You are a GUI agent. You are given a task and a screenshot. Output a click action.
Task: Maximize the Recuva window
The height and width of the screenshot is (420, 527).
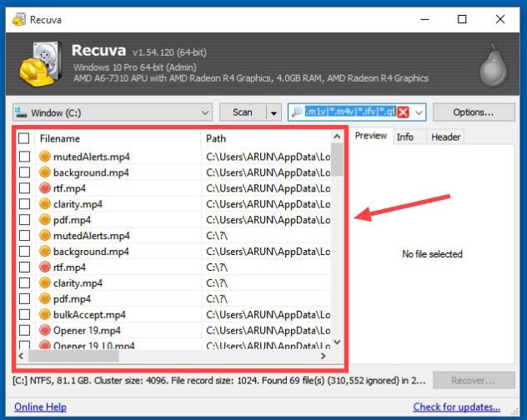pyautogui.click(x=462, y=19)
